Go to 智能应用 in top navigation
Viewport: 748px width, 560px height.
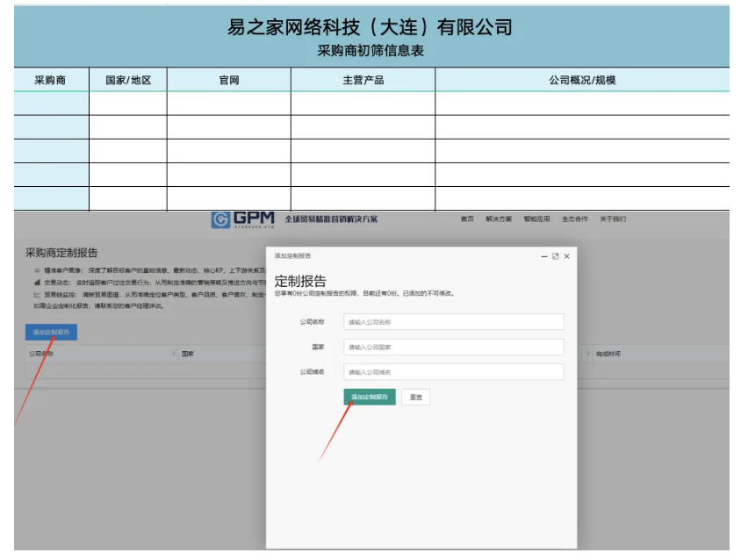pyautogui.click(x=536, y=219)
